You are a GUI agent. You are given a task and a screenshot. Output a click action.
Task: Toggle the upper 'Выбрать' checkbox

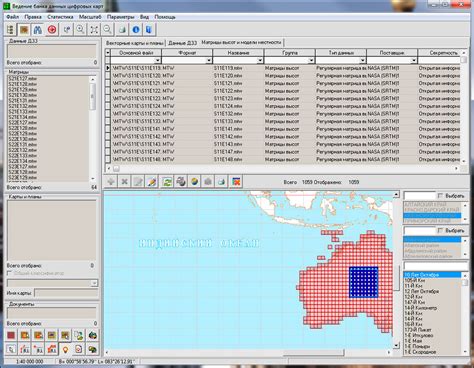[440, 196]
